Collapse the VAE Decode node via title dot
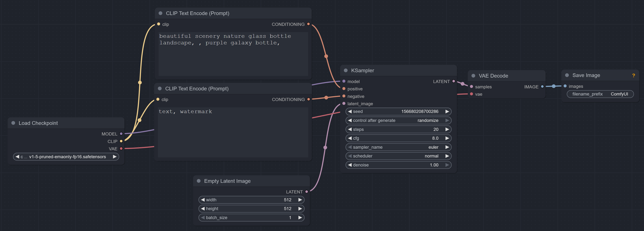 click(x=473, y=76)
